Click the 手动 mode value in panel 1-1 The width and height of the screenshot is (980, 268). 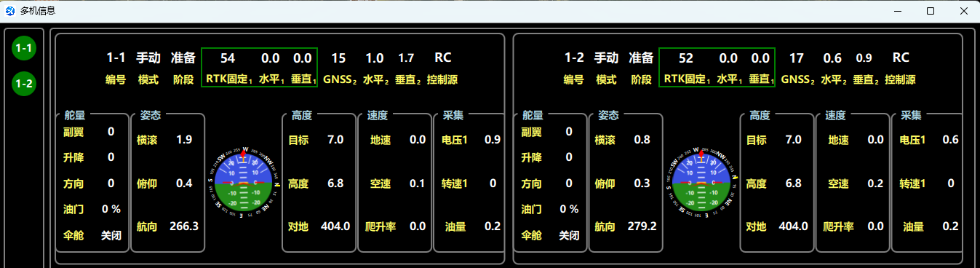tap(148, 58)
